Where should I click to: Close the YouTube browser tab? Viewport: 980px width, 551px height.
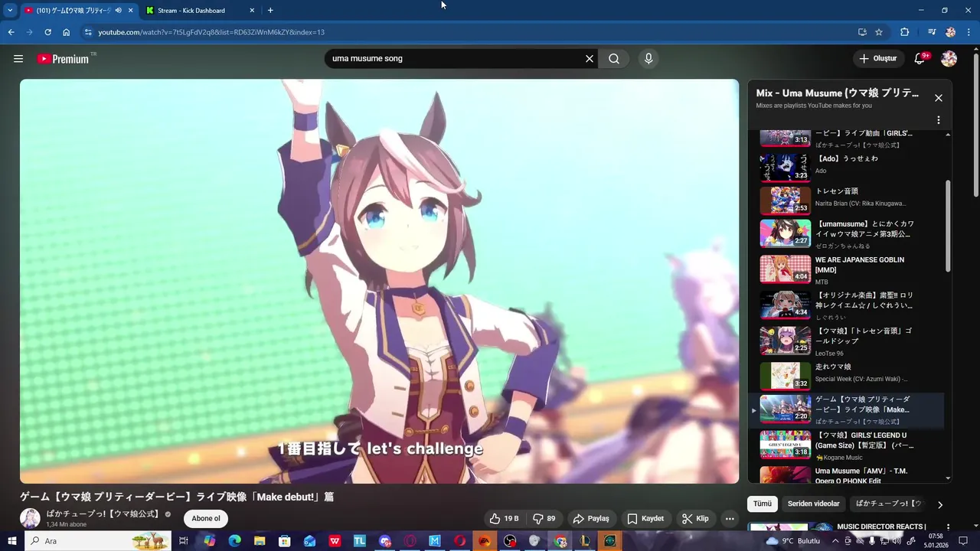pos(130,10)
